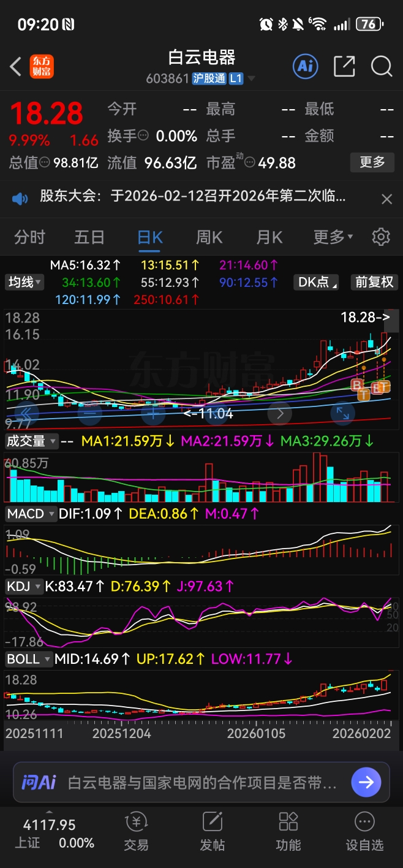
Task: Tap the 问Ai logo
Action: click(x=39, y=782)
